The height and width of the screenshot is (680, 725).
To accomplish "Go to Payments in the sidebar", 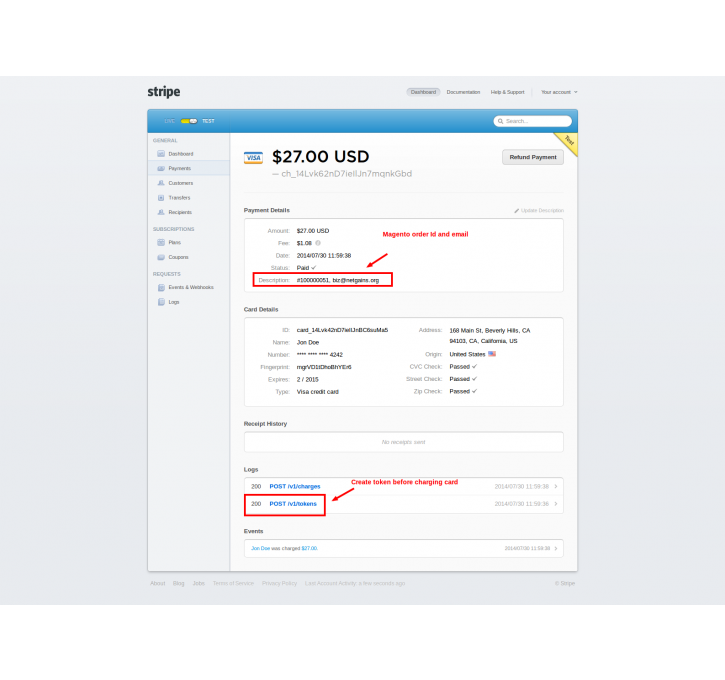I will tap(189, 169).
